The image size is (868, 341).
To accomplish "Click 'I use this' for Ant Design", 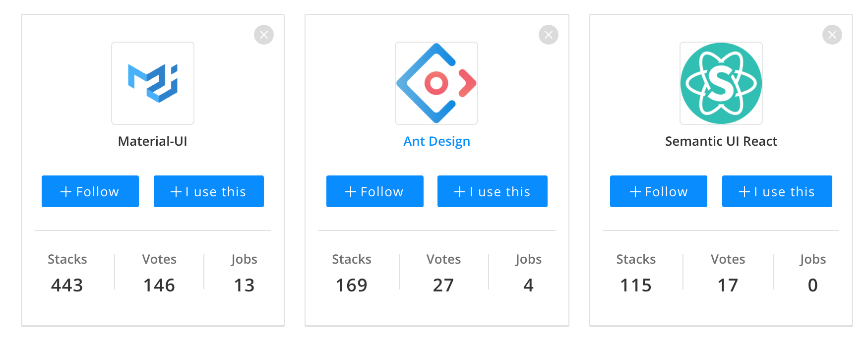I will click(x=492, y=191).
